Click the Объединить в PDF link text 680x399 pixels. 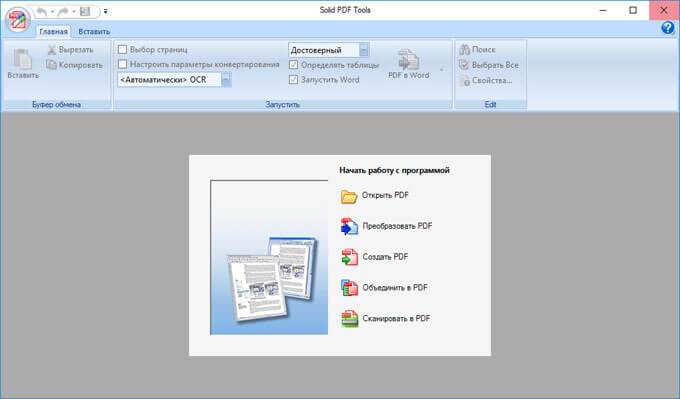pos(395,288)
